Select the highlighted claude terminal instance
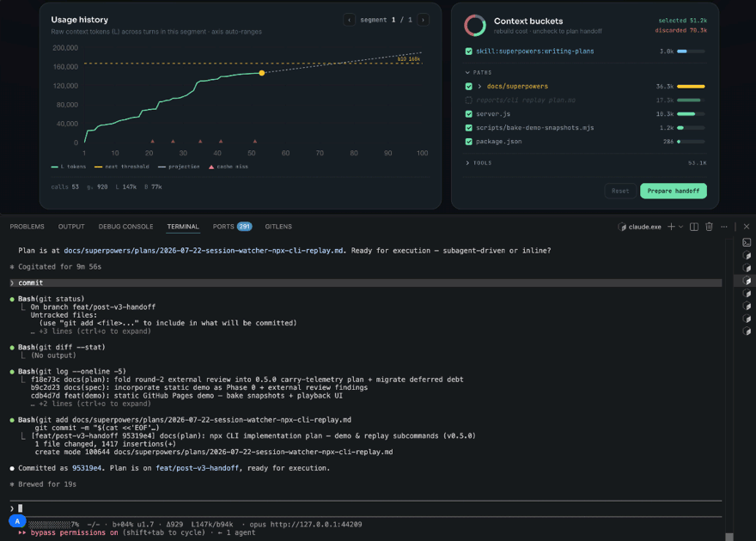 coord(747,281)
